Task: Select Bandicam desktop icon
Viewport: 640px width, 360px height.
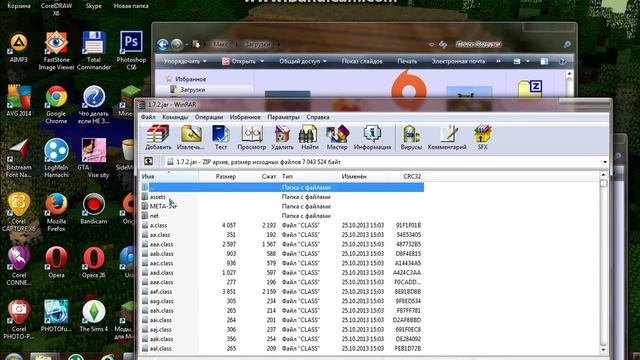Action: [93, 209]
